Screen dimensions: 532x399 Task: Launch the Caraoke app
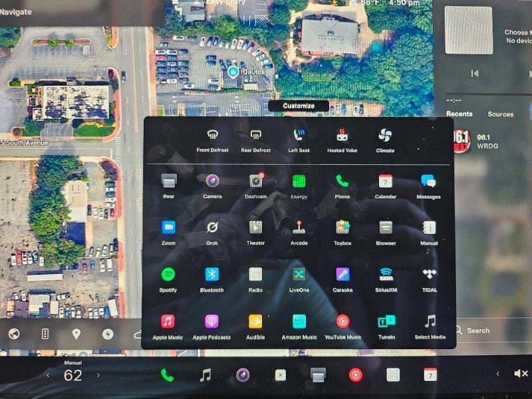[342, 279]
